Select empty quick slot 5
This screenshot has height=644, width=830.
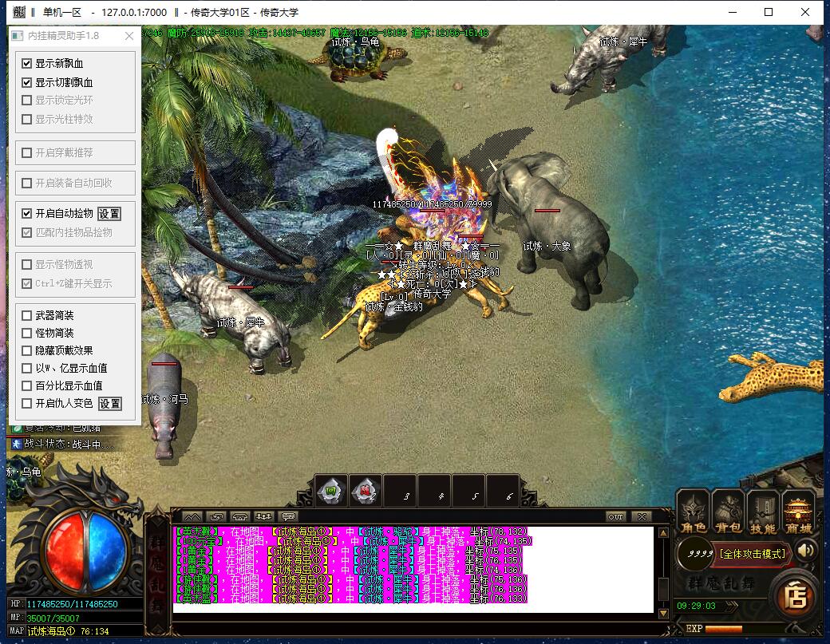point(468,491)
